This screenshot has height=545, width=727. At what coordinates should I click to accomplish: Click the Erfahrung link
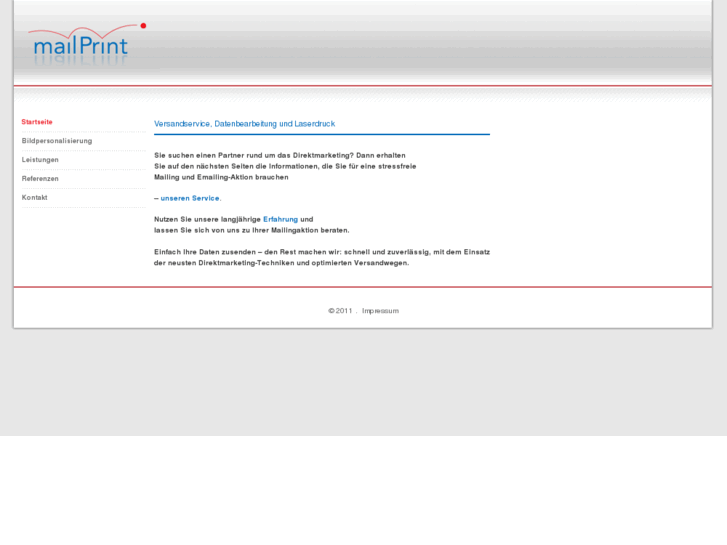(x=281, y=219)
